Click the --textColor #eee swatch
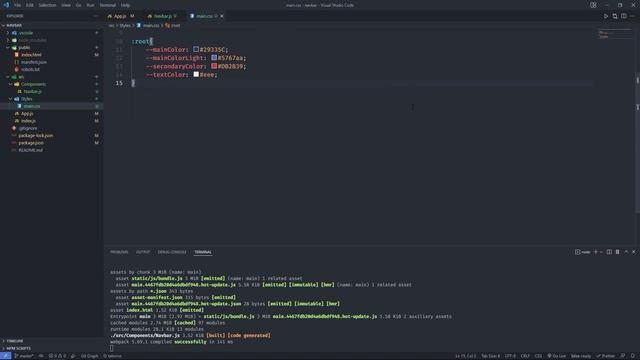Screen dimensions: 640x360 [196, 74]
